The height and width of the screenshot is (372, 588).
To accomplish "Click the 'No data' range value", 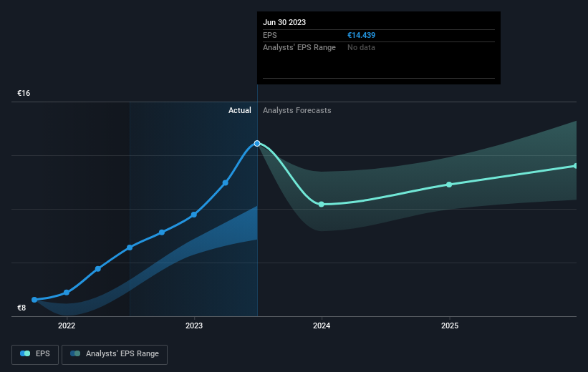I will [x=361, y=48].
